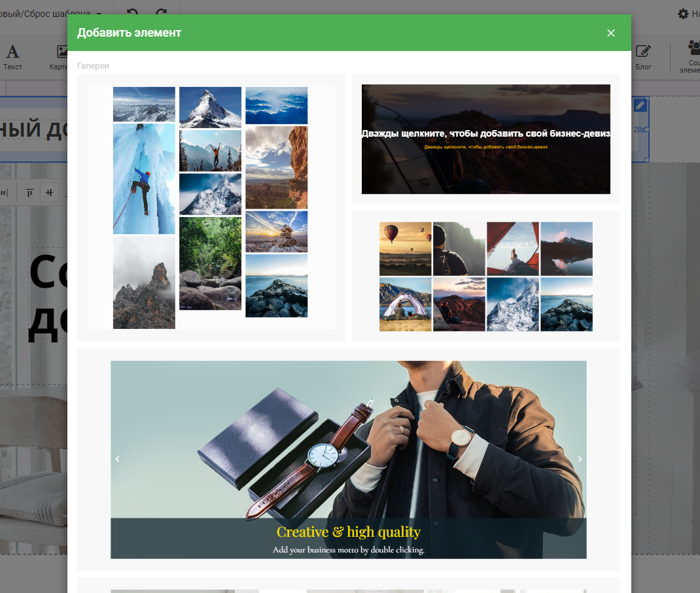Choose the eight-photo grid gallery template
The width and height of the screenshot is (700, 593).
coord(485,276)
